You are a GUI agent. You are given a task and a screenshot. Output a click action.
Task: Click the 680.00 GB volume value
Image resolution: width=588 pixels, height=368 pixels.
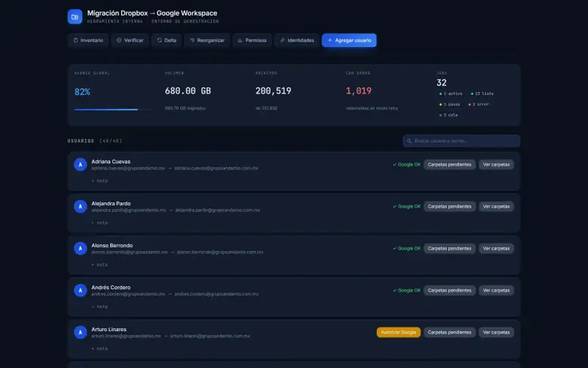[188, 91]
